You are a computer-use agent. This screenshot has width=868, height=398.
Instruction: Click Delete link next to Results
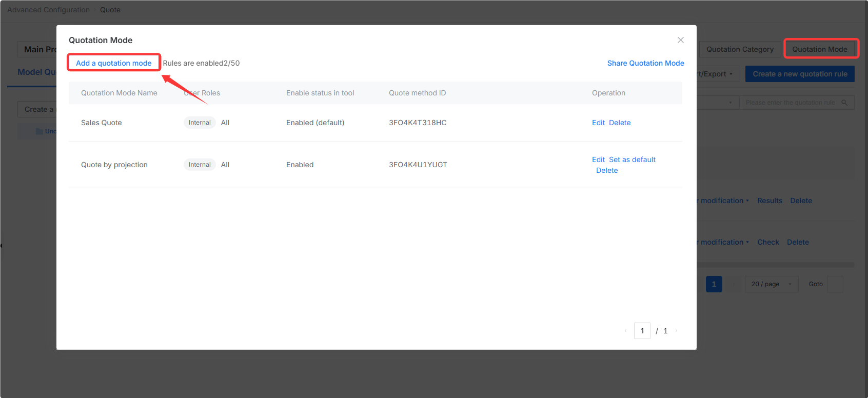coord(801,201)
